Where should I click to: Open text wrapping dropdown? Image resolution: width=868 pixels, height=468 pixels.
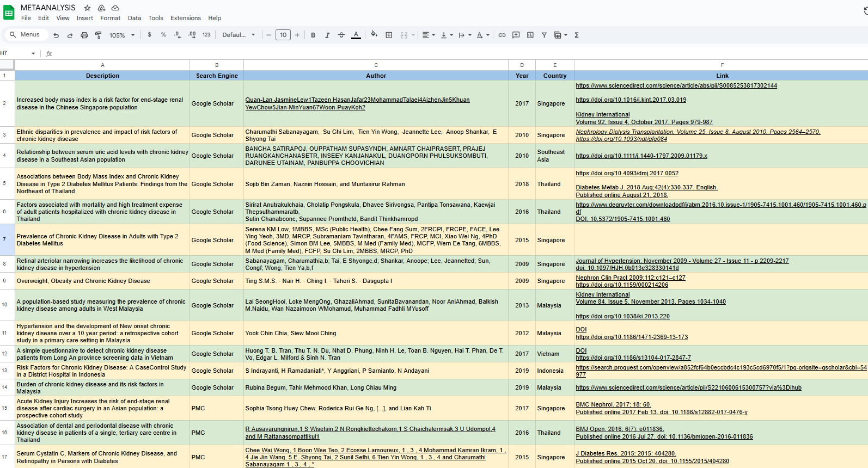click(464, 35)
